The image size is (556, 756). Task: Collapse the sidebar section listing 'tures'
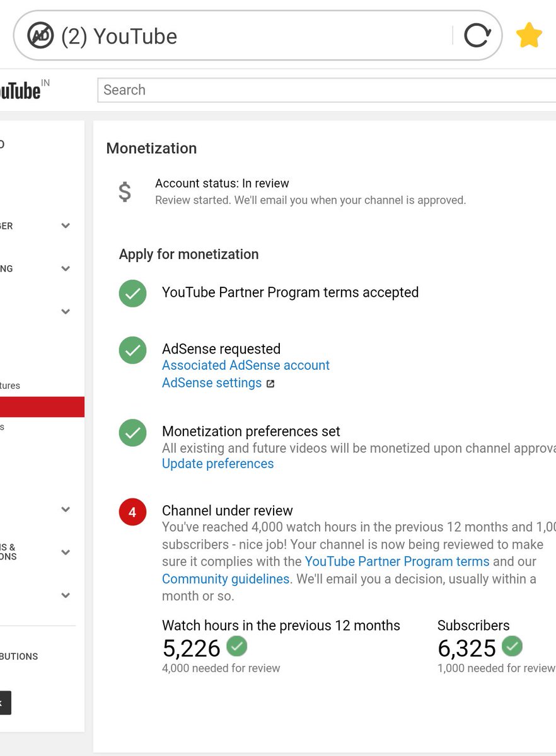click(x=65, y=311)
